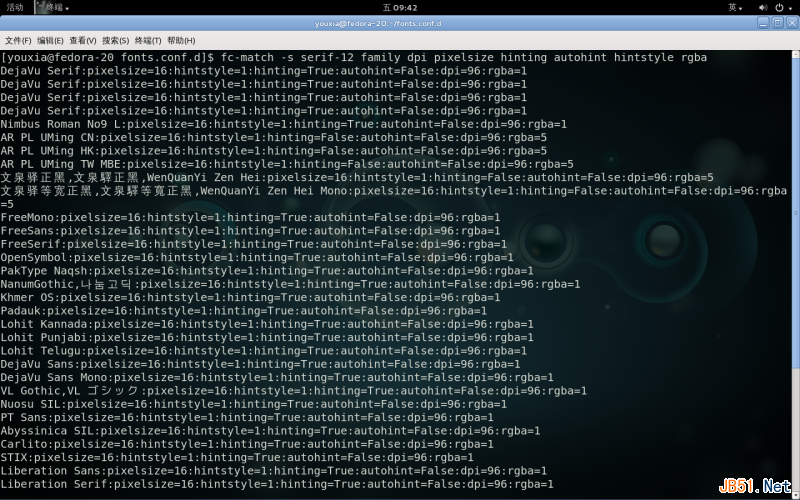Click the youxia@fedora-20 window title bar
The width and height of the screenshot is (800, 500).
click(x=399, y=22)
